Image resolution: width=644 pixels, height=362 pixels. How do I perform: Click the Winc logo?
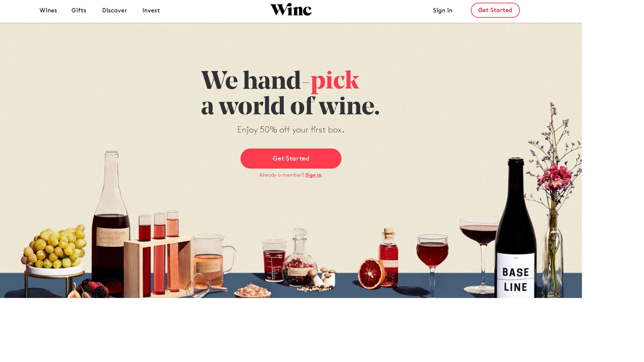point(291,9)
